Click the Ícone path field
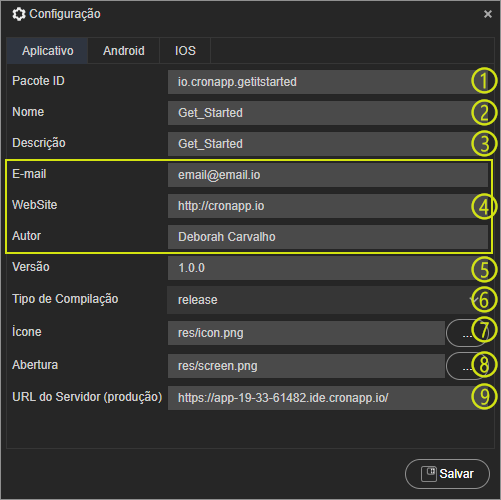501x500 pixels. tap(306, 333)
